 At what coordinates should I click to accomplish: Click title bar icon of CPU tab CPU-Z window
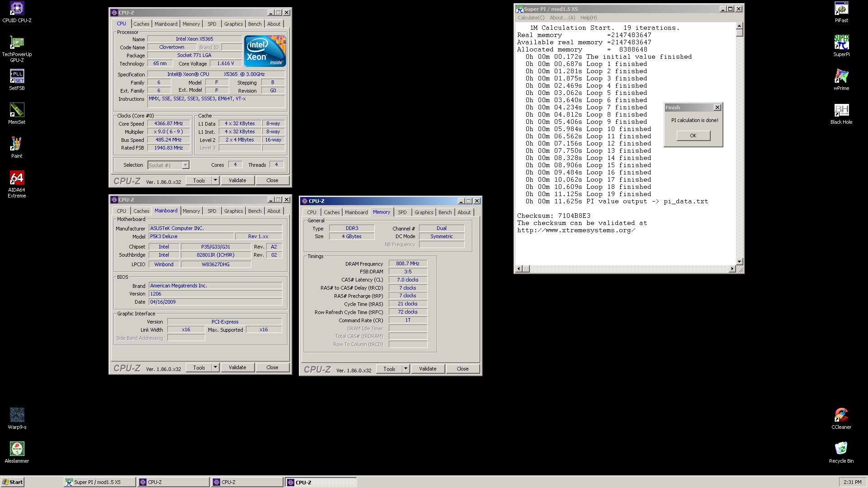point(114,13)
